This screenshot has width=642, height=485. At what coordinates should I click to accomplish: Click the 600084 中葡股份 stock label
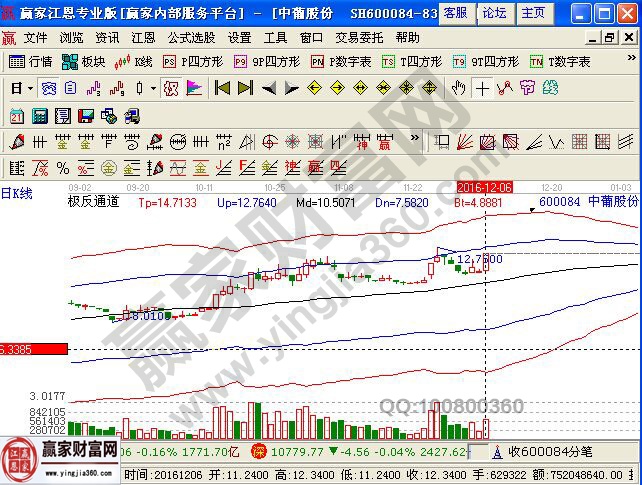[x=588, y=201]
